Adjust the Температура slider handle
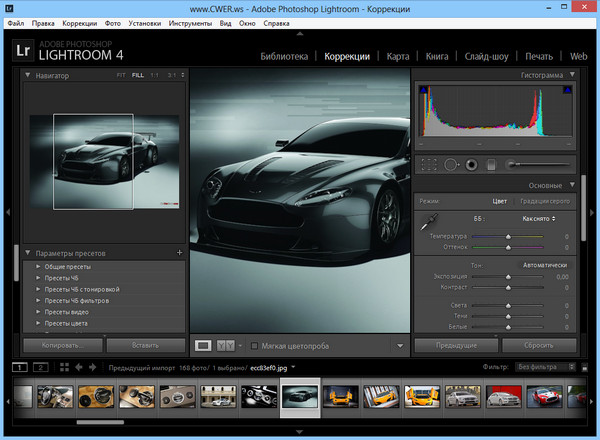 click(508, 236)
